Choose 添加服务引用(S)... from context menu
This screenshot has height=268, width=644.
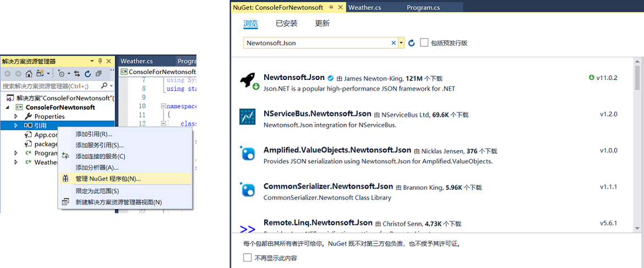click(125, 145)
